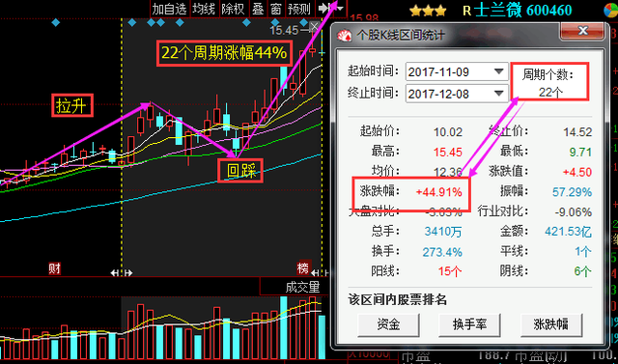Click the 换手率 ranking button

(x=469, y=324)
